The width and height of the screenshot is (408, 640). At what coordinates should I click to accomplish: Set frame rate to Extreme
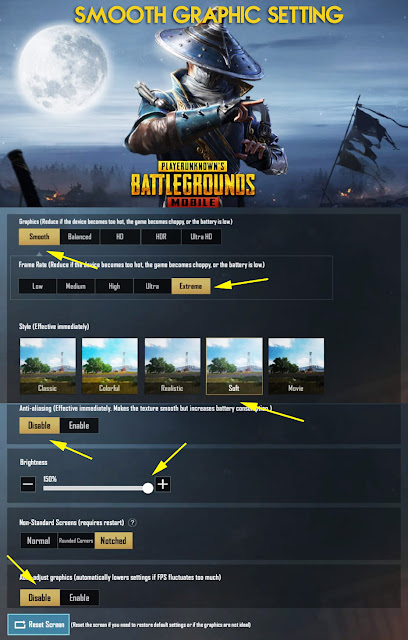(x=191, y=286)
